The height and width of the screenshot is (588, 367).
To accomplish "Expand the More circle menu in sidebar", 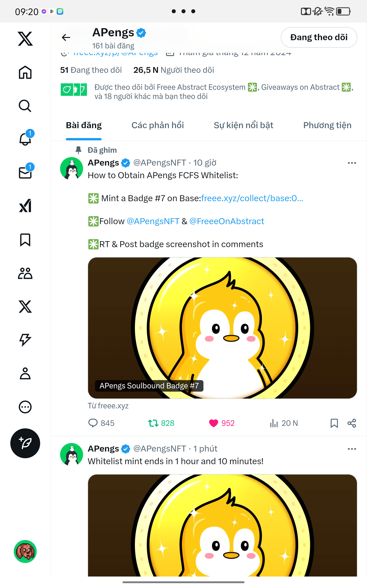I will click(x=25, y=407).
